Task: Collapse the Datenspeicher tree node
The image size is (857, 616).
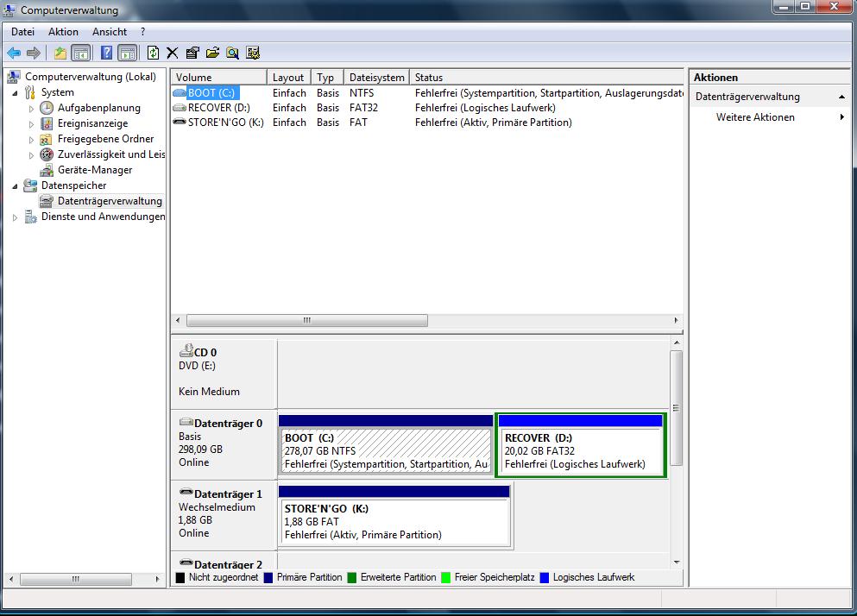Action: coord(16,185)
